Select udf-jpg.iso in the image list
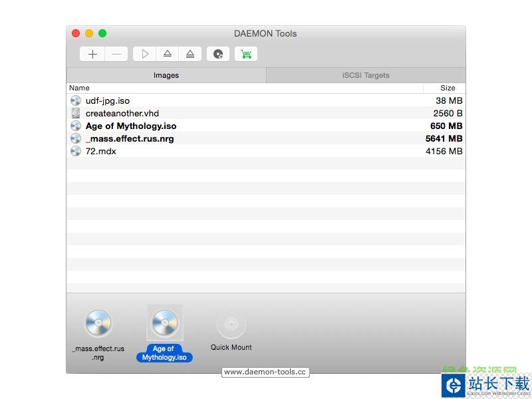The width and height of the screenshot is (532, 399). (x=108, y=100)
